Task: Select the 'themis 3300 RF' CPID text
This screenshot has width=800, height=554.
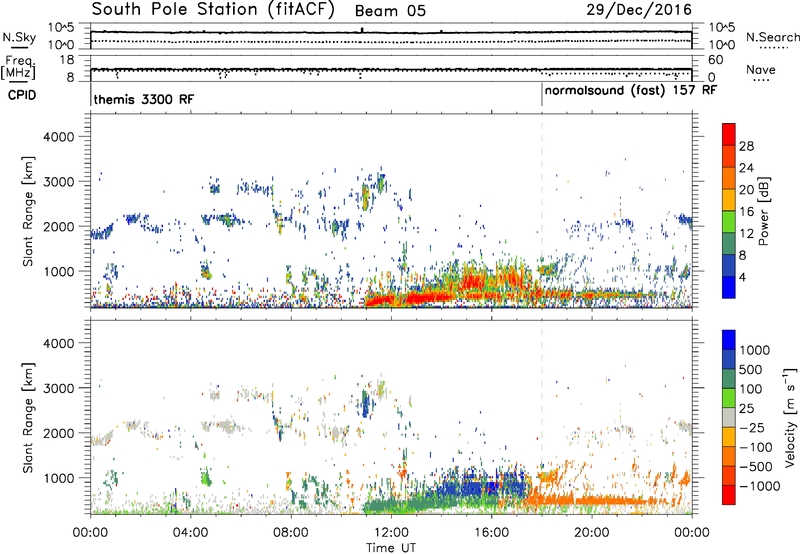Action: pos(144,99)
